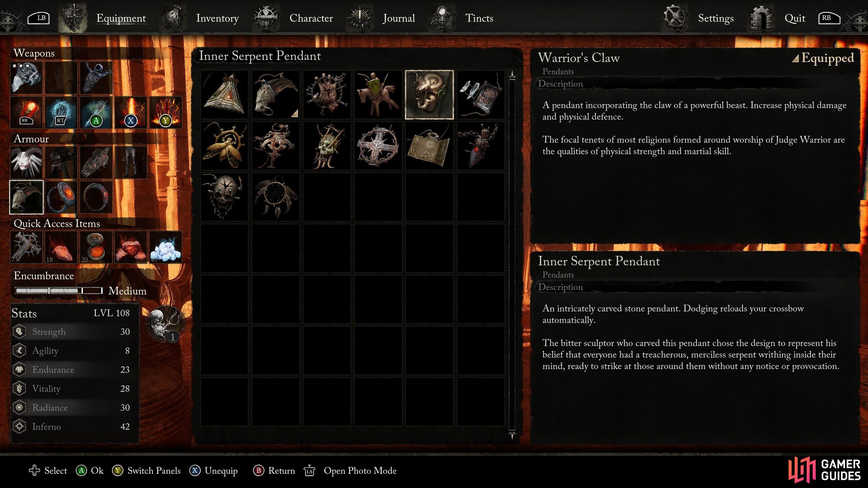Select the glowing red ring equipment slot

pos(61,197)
